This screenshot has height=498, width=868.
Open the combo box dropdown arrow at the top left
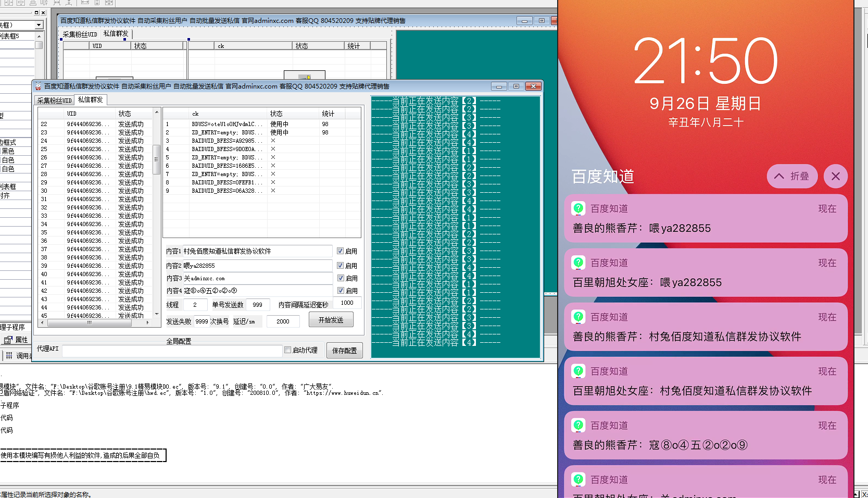[39, 25]
